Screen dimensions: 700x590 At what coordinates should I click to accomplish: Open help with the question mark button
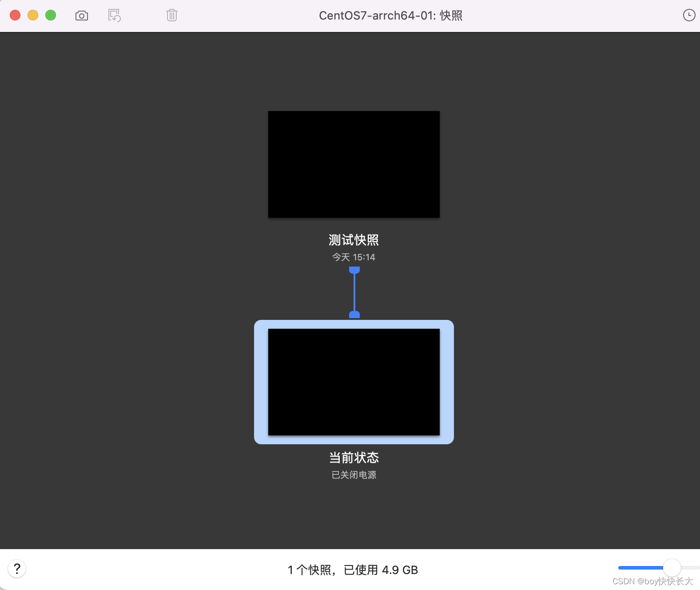[x=17, y=569]
